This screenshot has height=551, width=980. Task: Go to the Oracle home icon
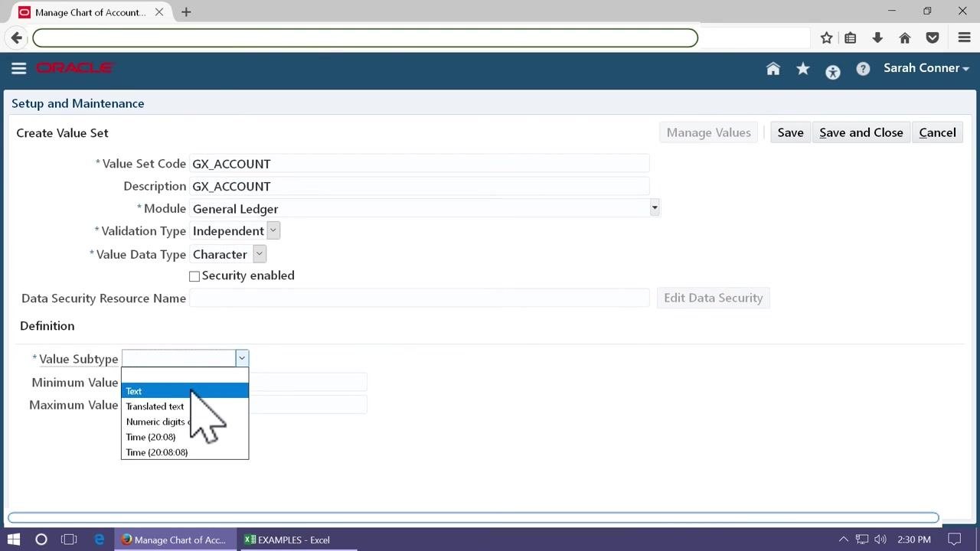click(773, 69)
